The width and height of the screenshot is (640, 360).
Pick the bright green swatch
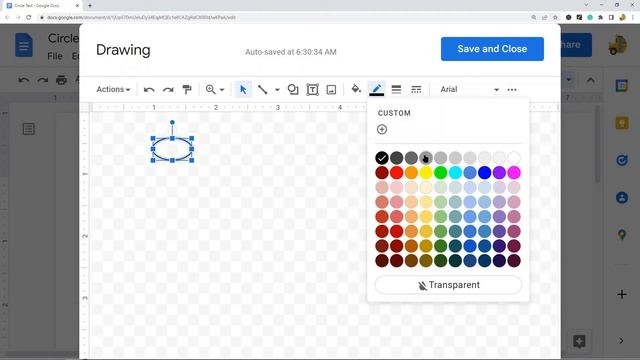coord(440,173)
